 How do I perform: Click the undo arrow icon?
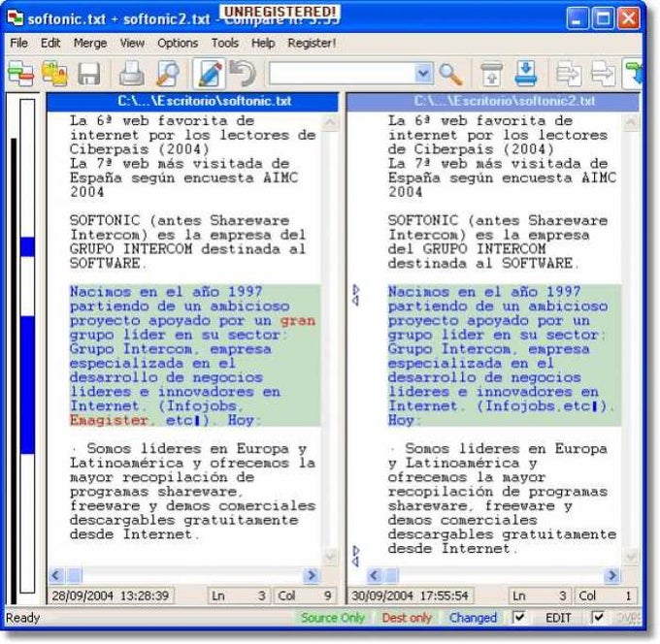coord(244,73)
